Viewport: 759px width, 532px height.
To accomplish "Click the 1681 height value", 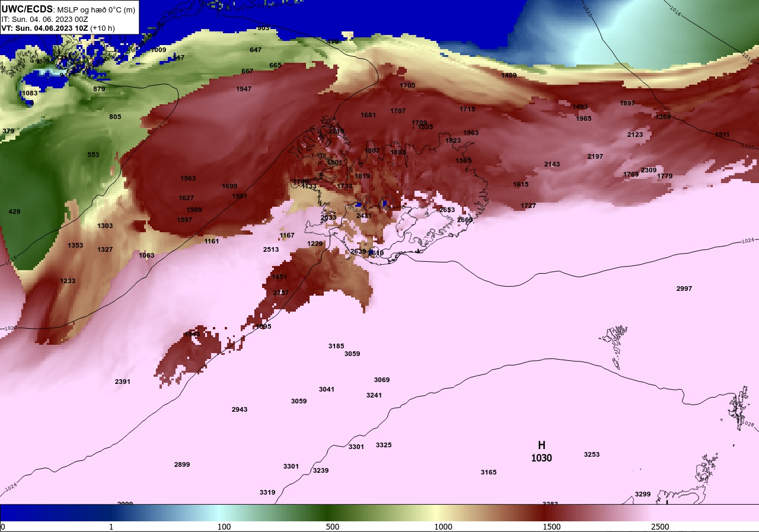I will tap(368, 115).
